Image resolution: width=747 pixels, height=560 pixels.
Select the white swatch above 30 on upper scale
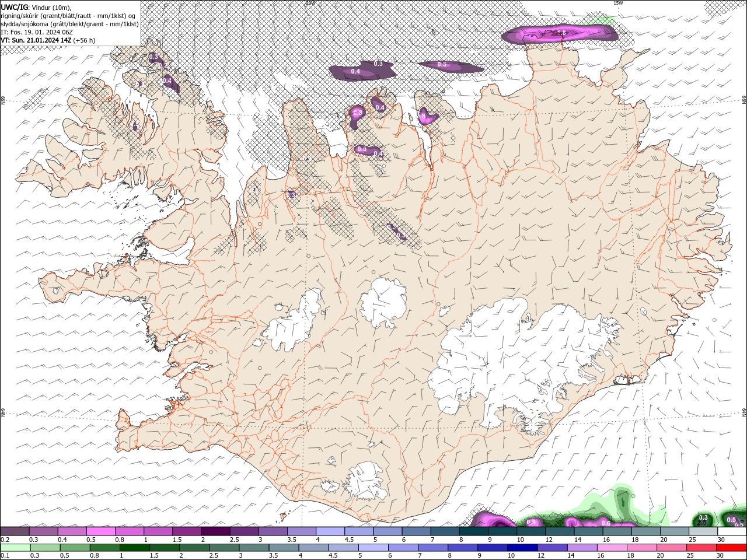coord(732,531)
